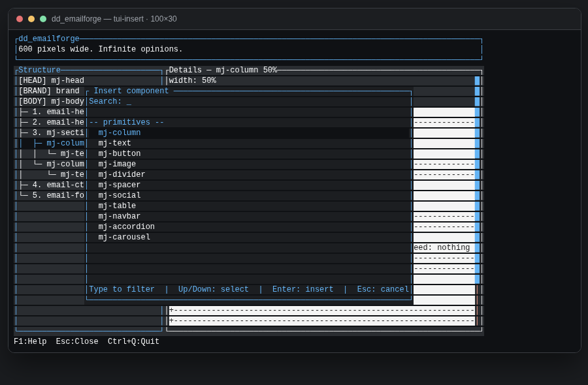Click Esc:Close in status bar
The image size is (588, 385).
coord(77,341)
